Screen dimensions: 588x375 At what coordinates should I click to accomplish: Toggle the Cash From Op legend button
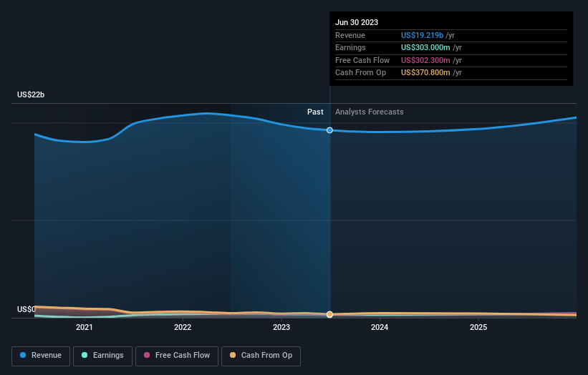pyautogui.click(x=261, y=356)
